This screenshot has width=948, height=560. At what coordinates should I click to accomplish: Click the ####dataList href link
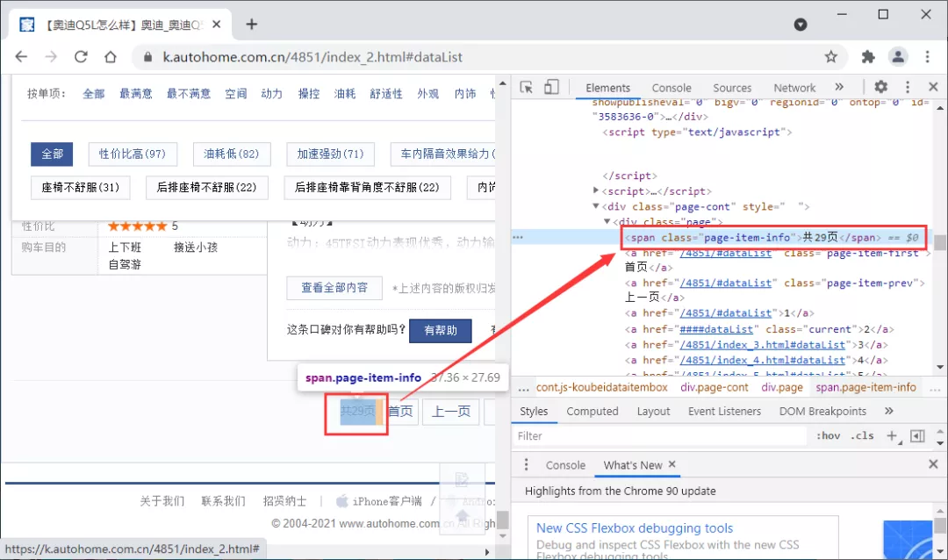[x=716, y=329]
